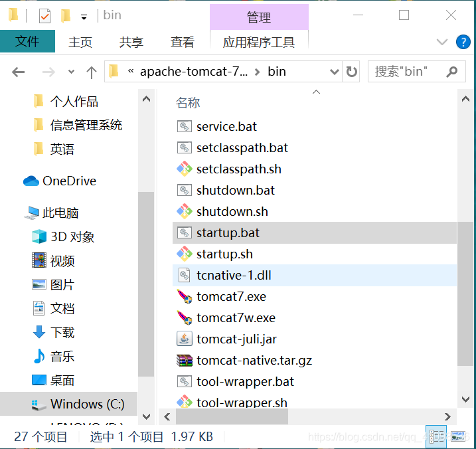Click the setclasspath.sh file icon

(185, 169)
